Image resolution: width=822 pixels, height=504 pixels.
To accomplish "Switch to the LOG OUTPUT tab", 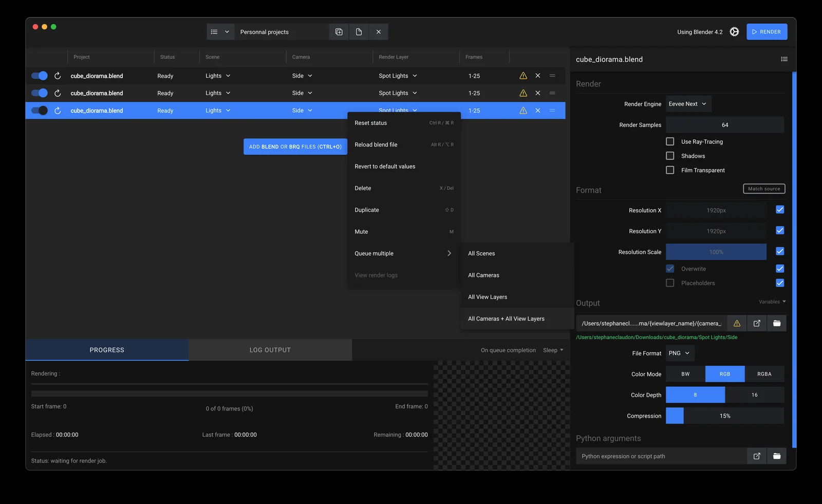I will point(270,350).
